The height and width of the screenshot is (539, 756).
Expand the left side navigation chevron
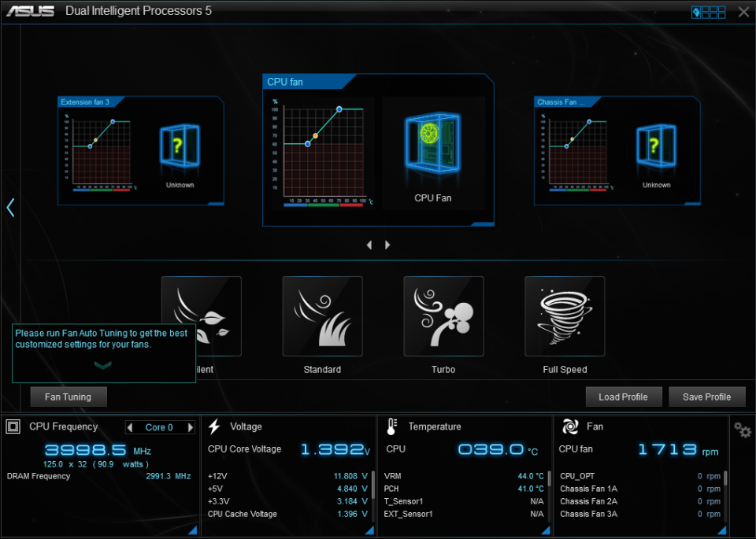point(10,208)
